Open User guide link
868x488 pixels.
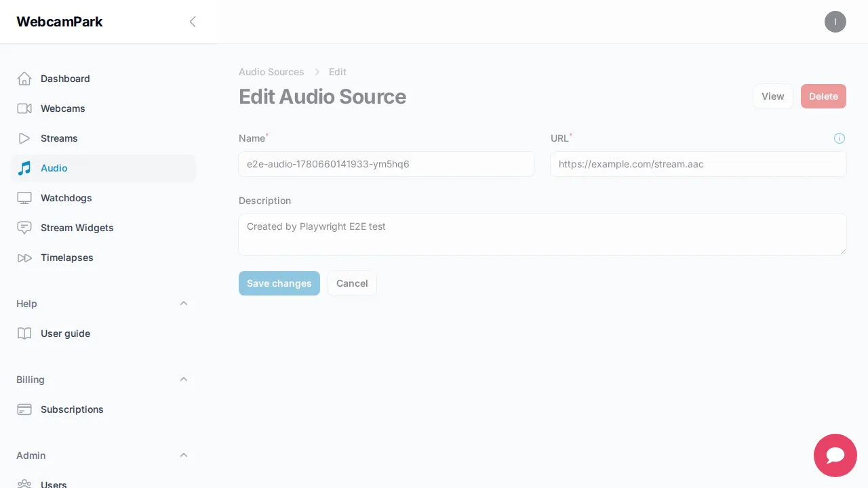click(103, 333)
